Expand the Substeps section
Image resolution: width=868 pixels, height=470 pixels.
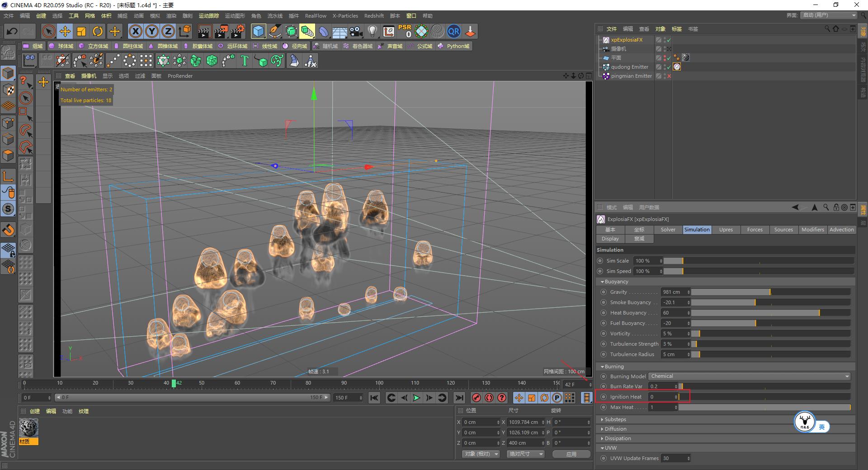[x=615, y=419]
